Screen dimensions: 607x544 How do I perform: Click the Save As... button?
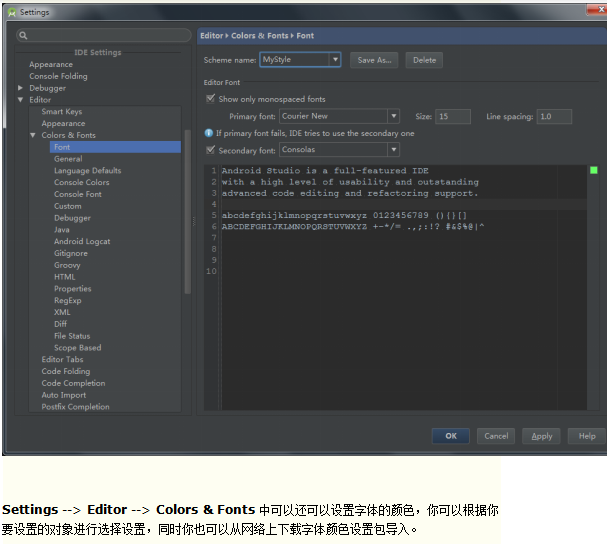click(x=375, y=60)
